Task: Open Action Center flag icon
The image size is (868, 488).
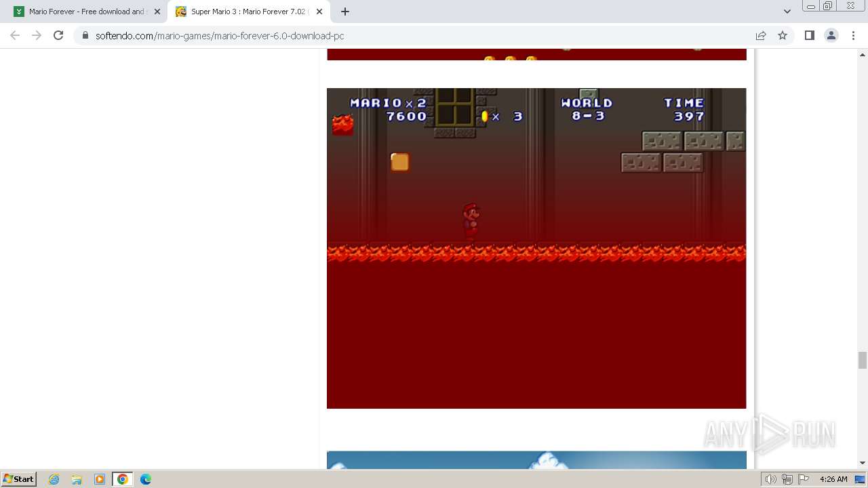Action: (x=804, y=479)
